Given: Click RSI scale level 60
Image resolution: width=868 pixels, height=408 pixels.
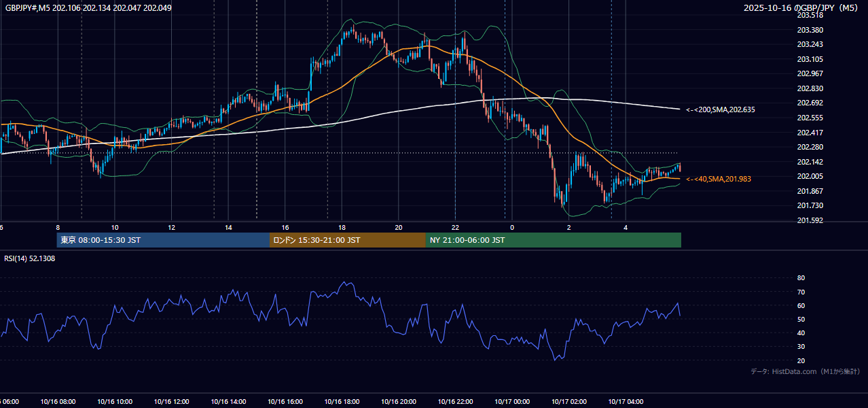Looking at the screenshot, I should [x=801, y=305].
